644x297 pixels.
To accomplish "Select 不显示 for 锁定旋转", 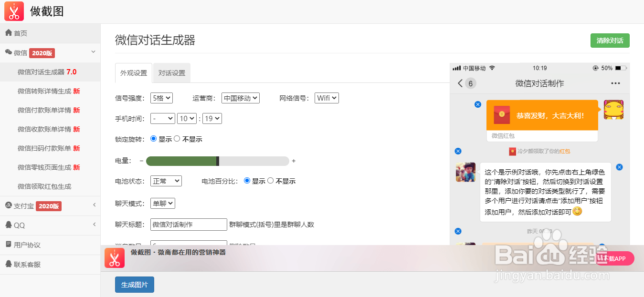I will [x=178, y=139].
